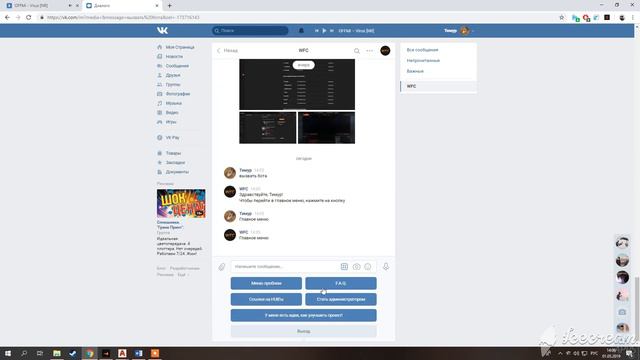Image resolution: width=640 pixels, height=360 pixels.
Task: Click the Назад back link in dialog
Action: point(227,51)
